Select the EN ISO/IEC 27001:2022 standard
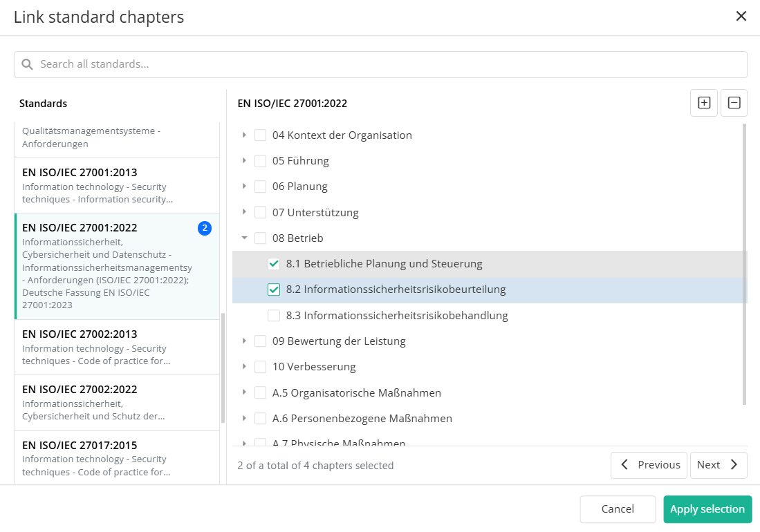 117,267
